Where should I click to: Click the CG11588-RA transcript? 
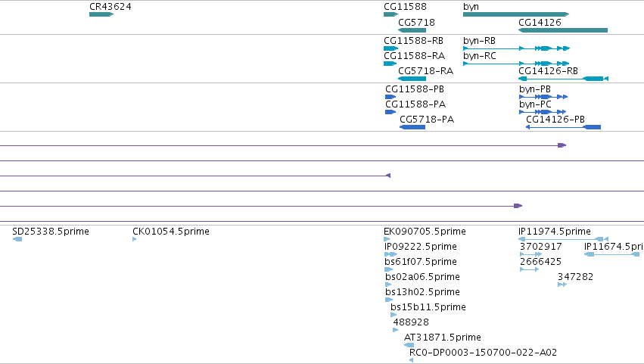pyautogui.click(x=390, y=64)
